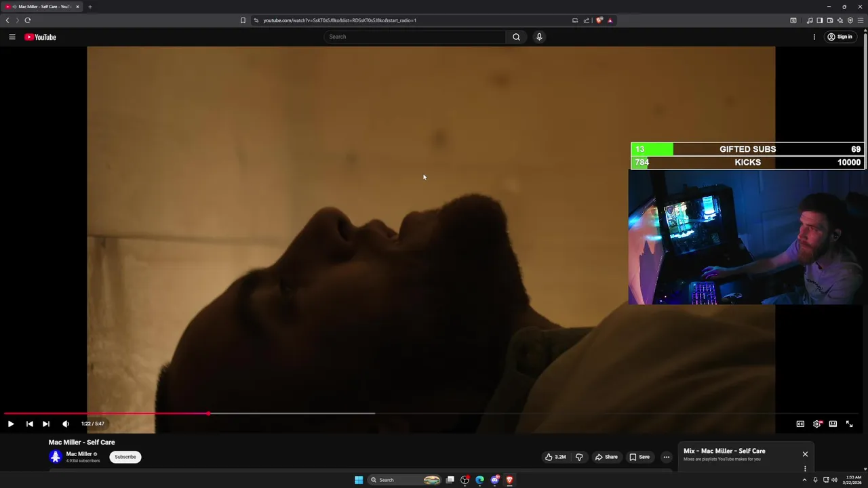Screen dimensions: 868x488
Task: Dislike the video
Action: coord(579,457)
